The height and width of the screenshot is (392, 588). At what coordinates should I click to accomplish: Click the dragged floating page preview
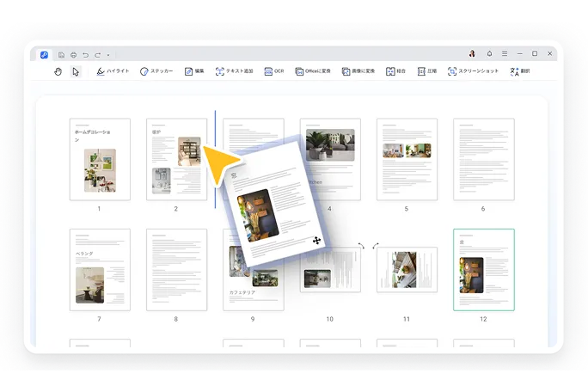click(x=276, y=205)
